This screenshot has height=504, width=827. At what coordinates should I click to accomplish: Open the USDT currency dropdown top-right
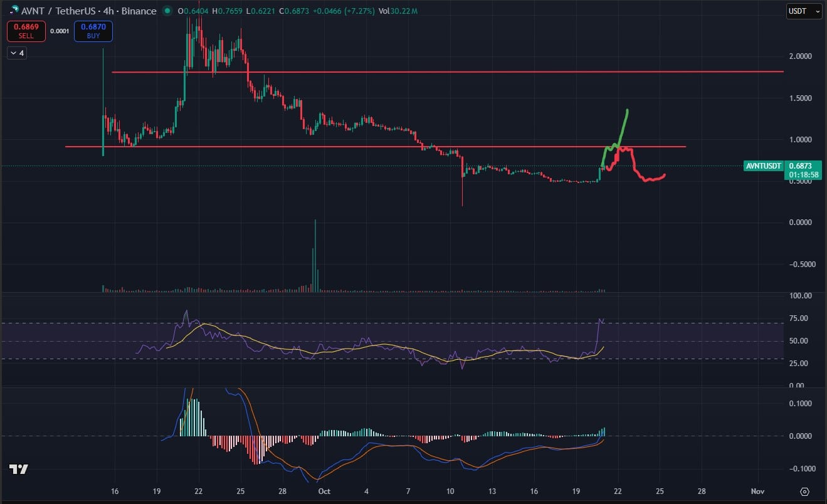click(799, 11)
